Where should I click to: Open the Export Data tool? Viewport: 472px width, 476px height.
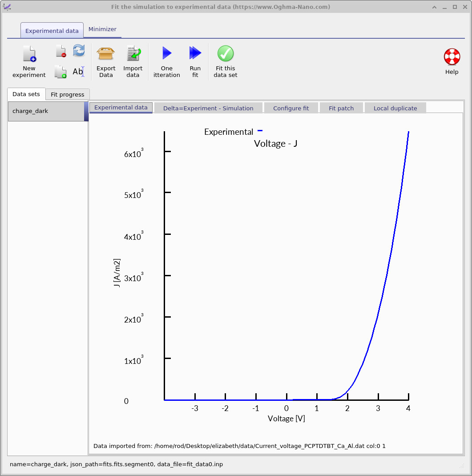click(x=106, y=61)
